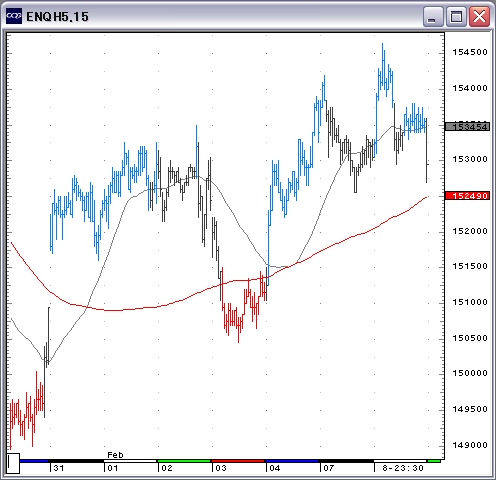This screenshot has width=496, height=480.
Task: Click the green session bar segment above 02
Action: pyautogui.click(x=184, y=461)
